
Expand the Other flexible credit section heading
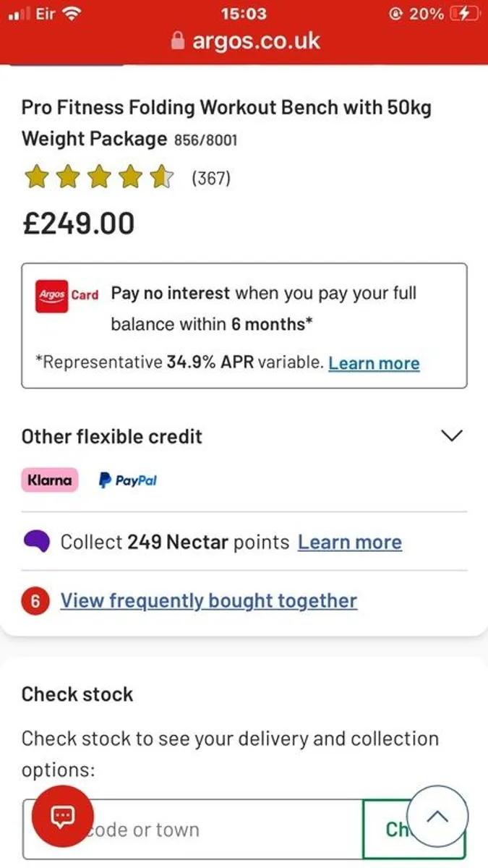[112, 437]
